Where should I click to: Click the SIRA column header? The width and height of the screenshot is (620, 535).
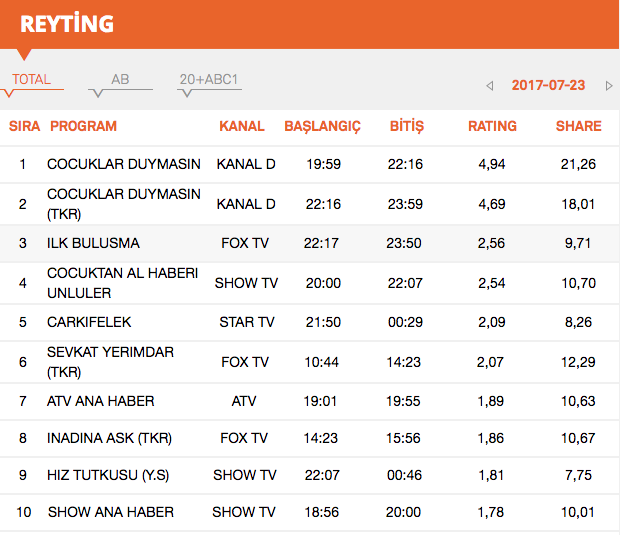(24, 126)
